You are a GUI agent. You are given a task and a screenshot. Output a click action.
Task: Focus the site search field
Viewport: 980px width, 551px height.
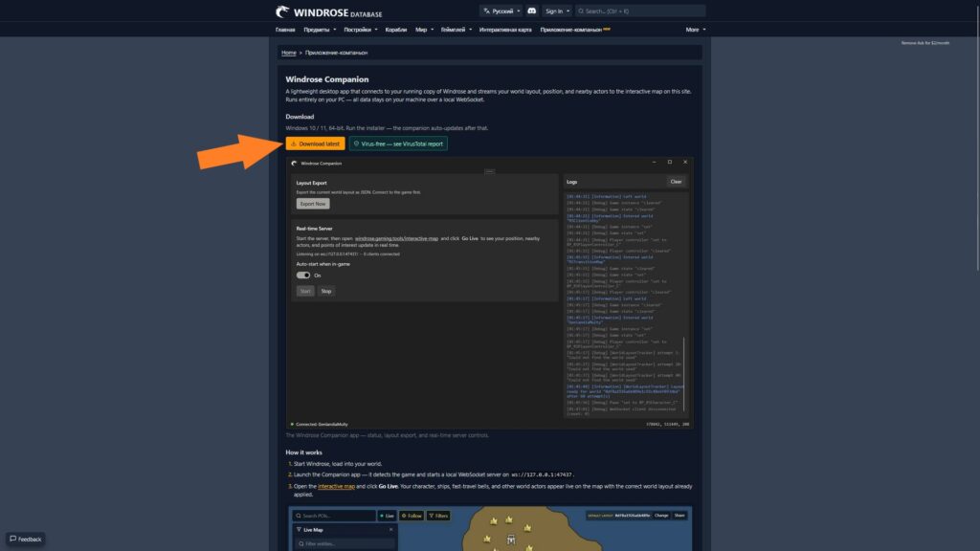click(x=640, y=11)
